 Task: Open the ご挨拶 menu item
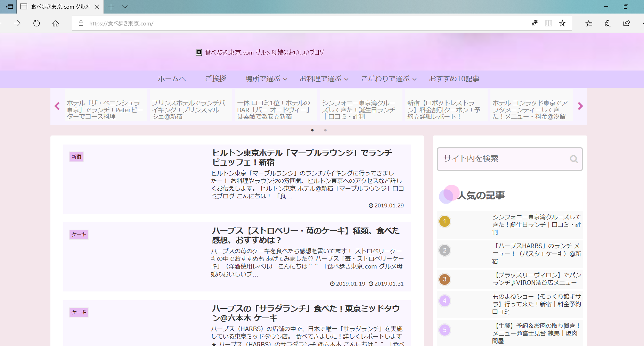coord(215,79)
